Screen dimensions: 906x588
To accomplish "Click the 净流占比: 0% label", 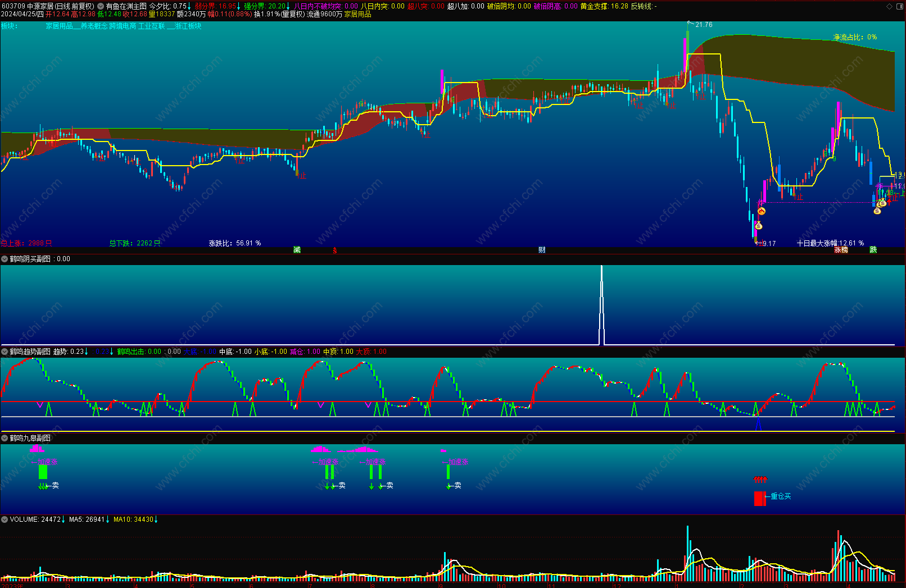I will point(855,37).
